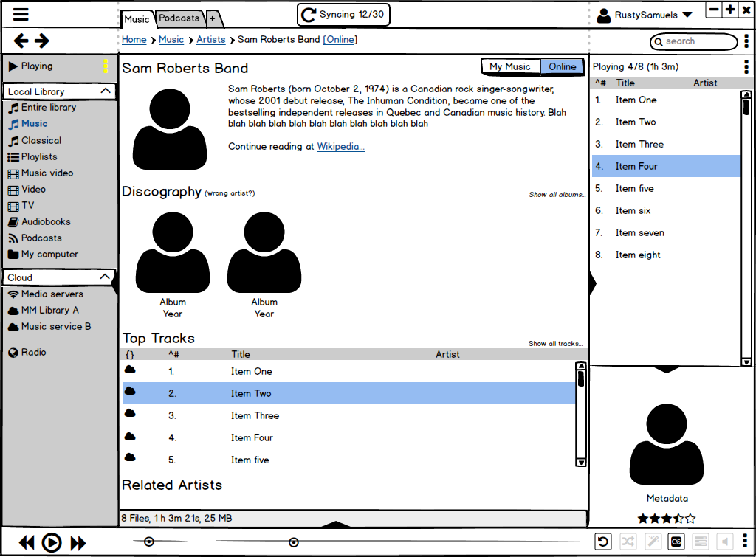Switch to the My Music view

[x=510, y=66]
